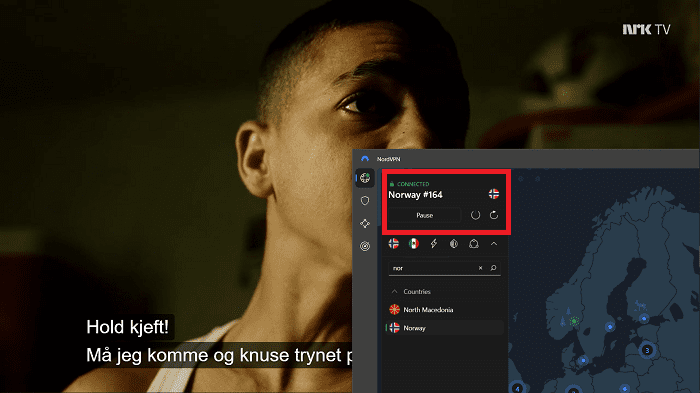Open the radar Dark Web Monitor icon

(365, 246)
